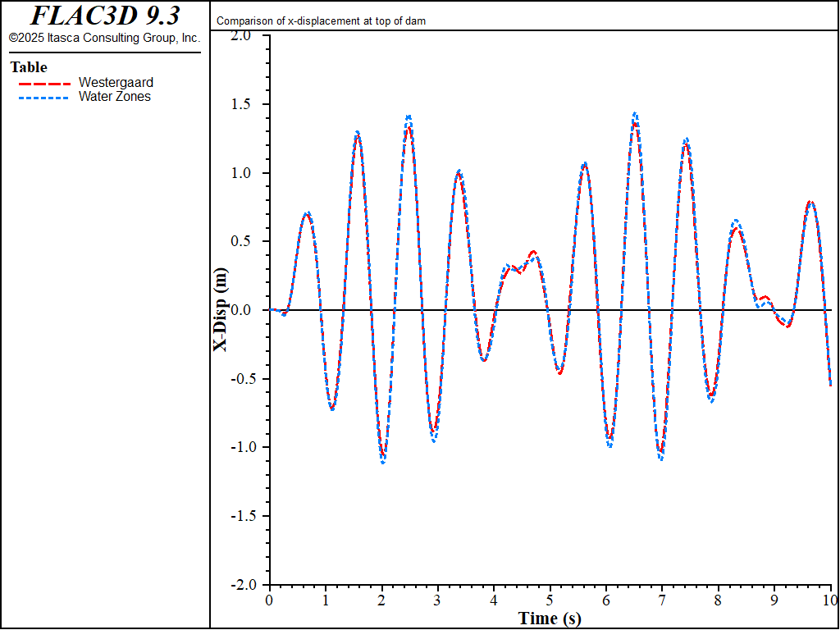The image size is (840, 630).
Task: Click the 5 tick label on the time axis
Action: 550,600
